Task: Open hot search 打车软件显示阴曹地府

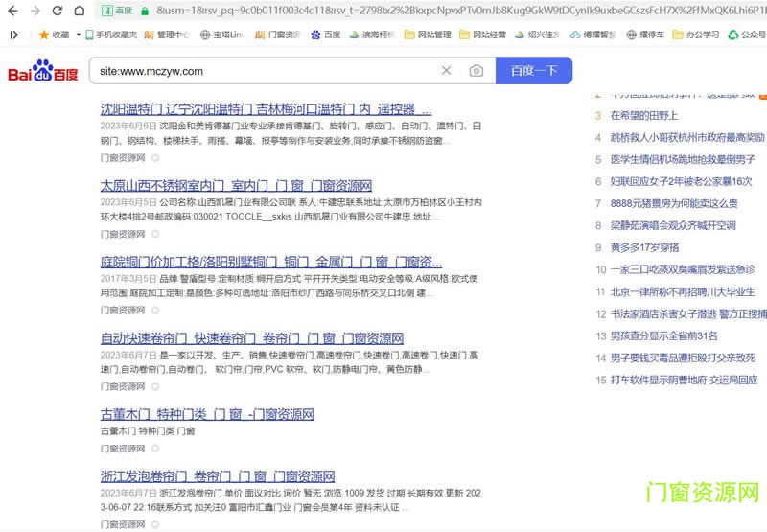Action: pos(684,380)
